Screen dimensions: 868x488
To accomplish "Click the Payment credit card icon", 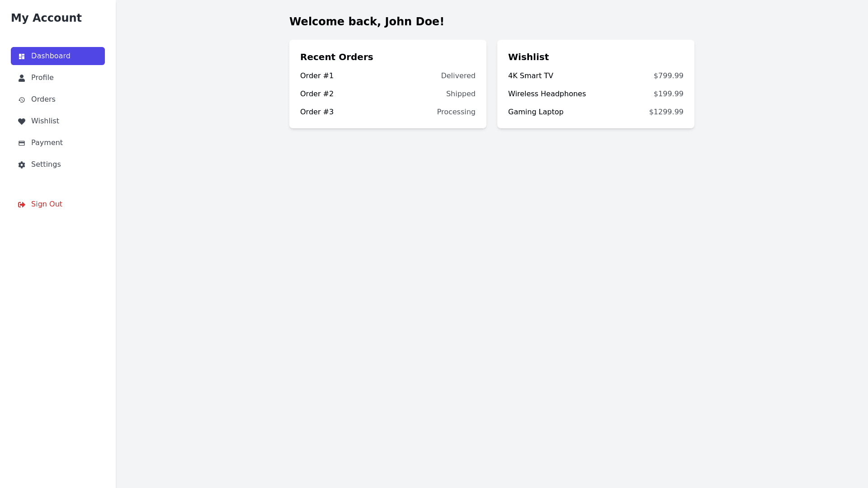I will coord(22,143).
